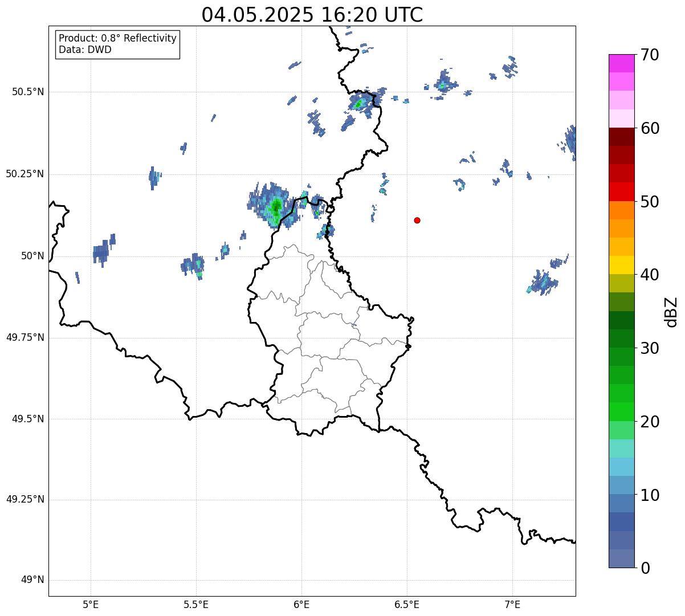Click the 30 colorbar tick label
685x616 pixels.
[650, 348]
